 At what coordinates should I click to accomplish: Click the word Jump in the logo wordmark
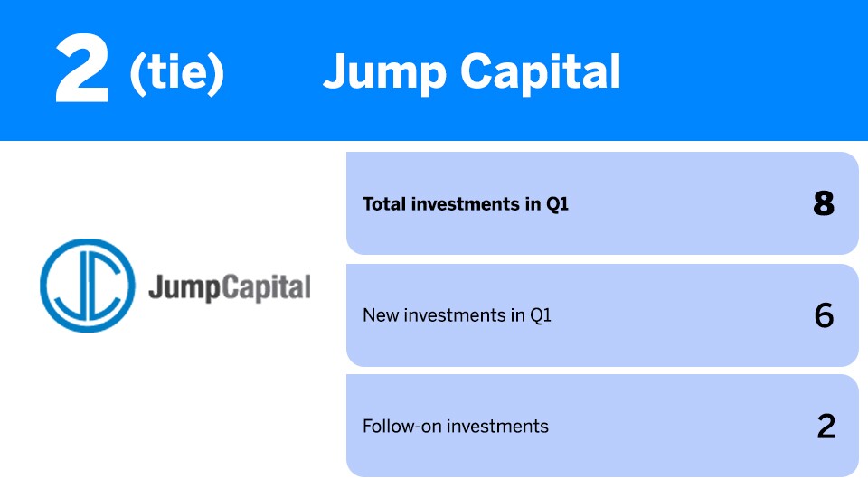pyautogui.click(x=179, y=288)
